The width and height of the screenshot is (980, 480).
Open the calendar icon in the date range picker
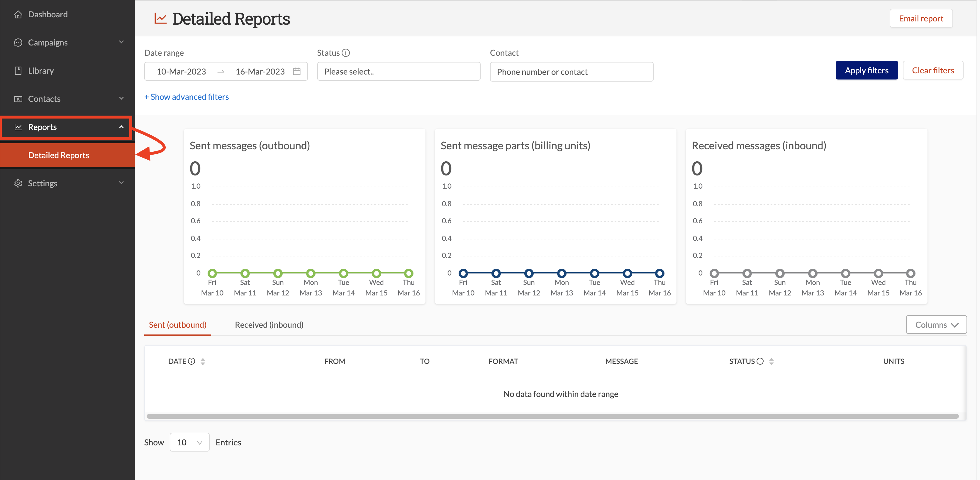(x=297, y=71)
